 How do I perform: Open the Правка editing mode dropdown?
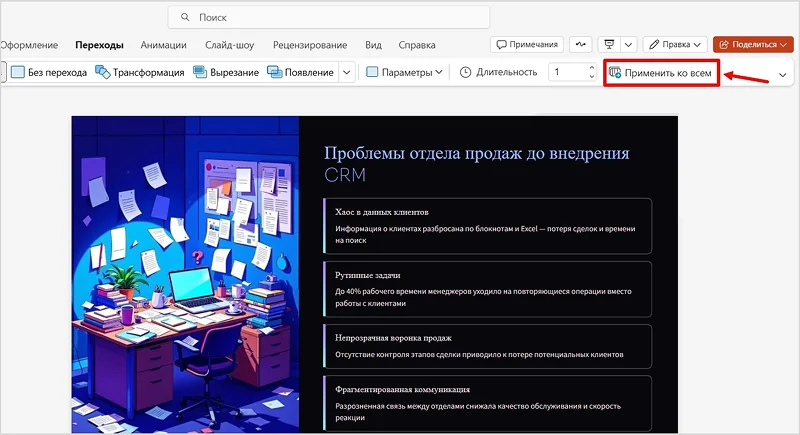675,44
